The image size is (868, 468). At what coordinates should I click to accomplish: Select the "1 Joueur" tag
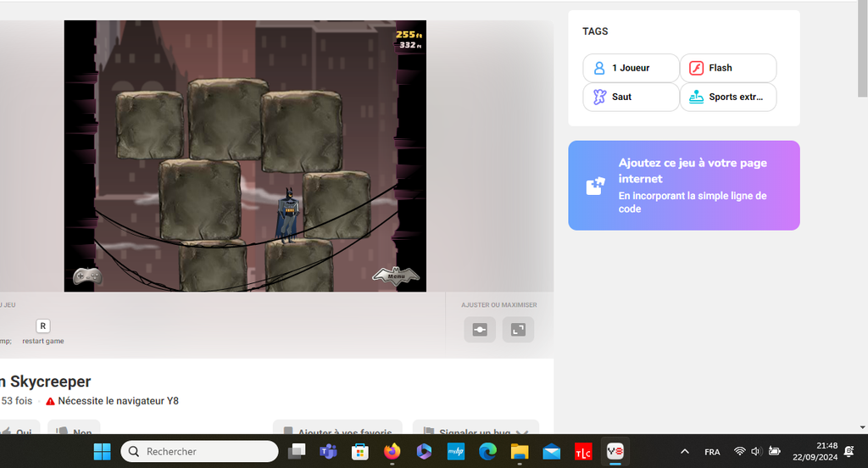(631, 68)
